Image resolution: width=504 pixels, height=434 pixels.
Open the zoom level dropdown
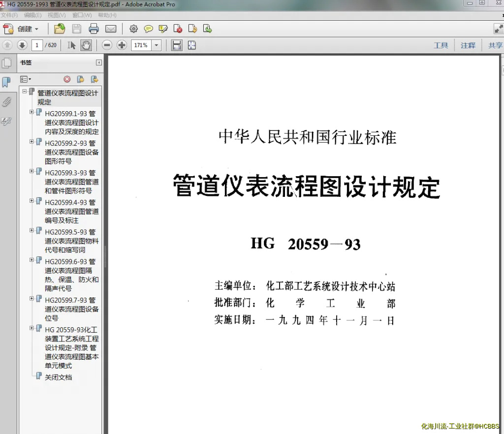pos(157,45)
